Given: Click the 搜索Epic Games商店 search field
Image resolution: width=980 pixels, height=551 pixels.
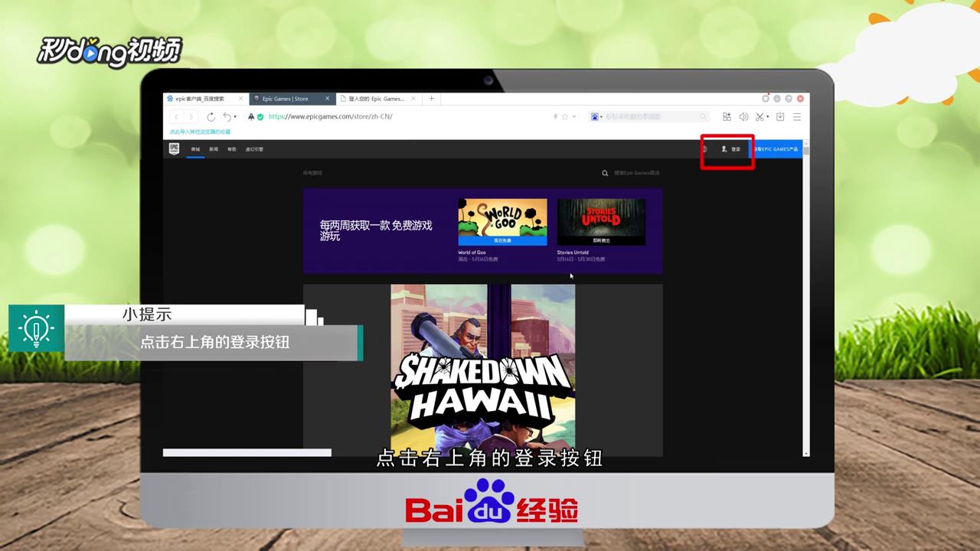Looking at the screenshot, I should click(x=636, y=173).
